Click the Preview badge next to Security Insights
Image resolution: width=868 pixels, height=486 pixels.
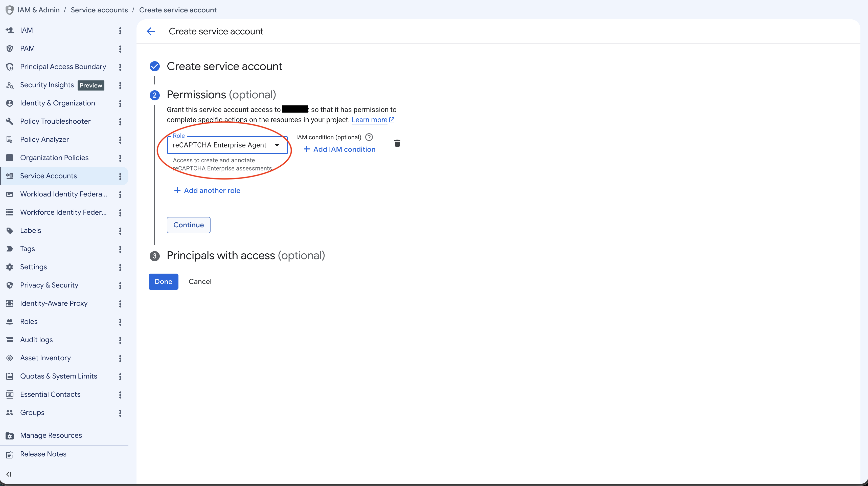click(x=91, y=85)
